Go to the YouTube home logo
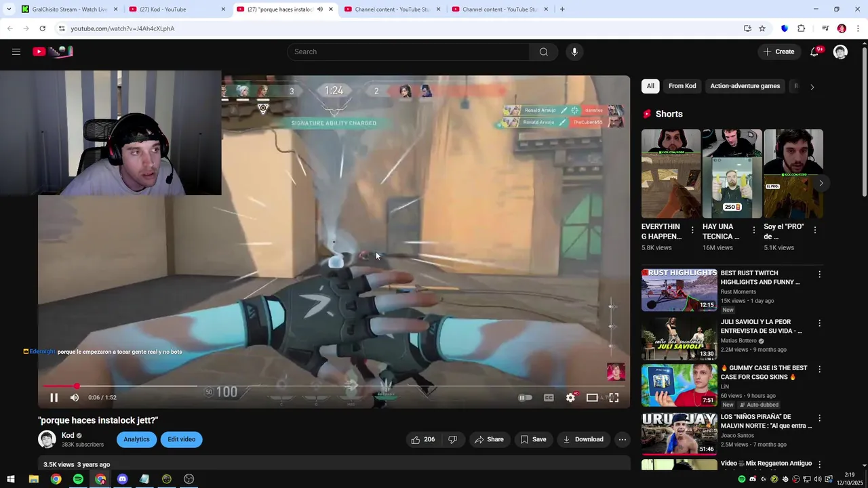The image size is (868, 488). (x=52, y=52)
